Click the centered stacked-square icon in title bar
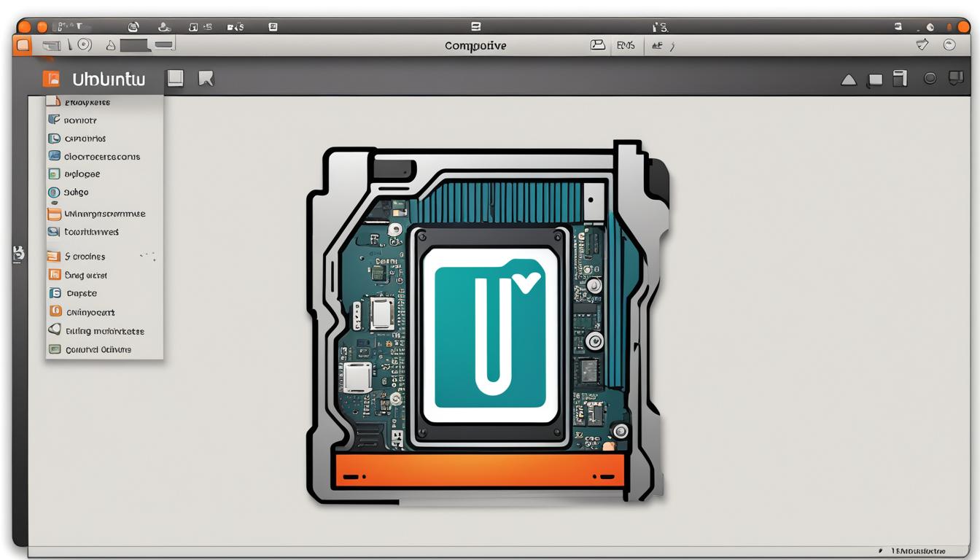Image resolution: width=980 pixels, height=560 pixels. (476, 26)
